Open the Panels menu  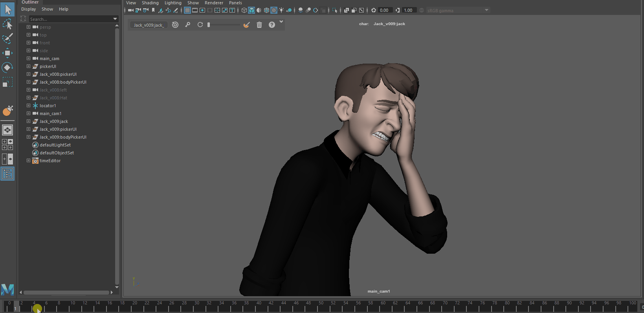click(235, 3)
